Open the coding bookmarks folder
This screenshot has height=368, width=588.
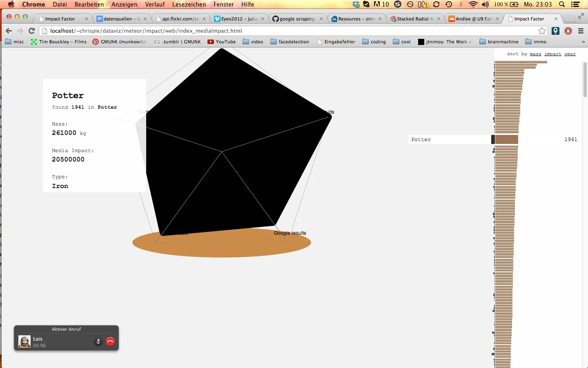point(374,42)
